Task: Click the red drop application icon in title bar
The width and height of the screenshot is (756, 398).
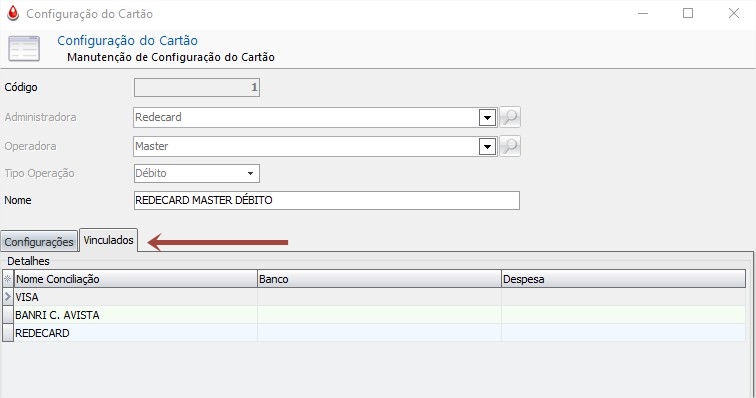Action: [x=13, y=14]
